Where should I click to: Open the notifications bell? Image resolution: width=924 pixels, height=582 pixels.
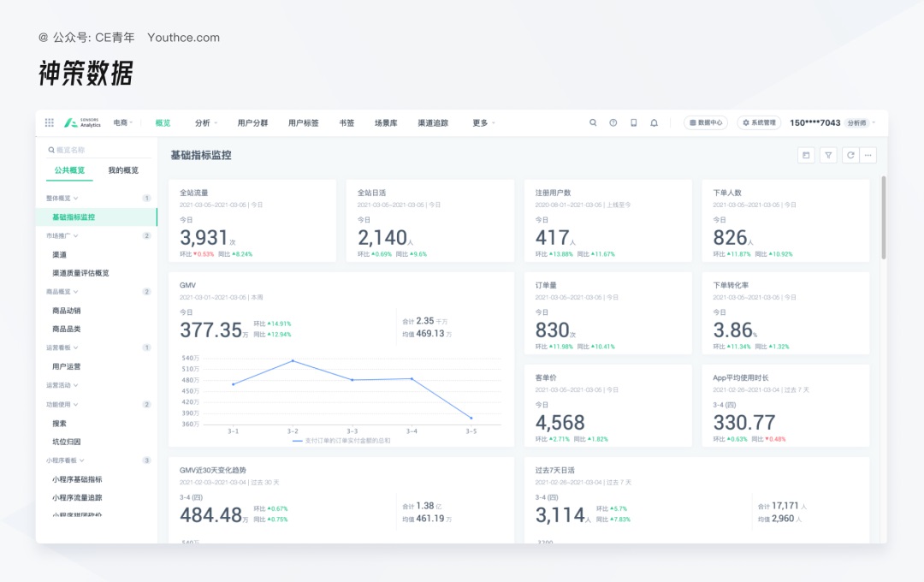654,122
